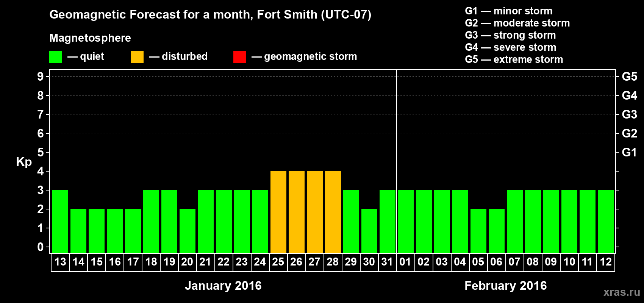Click the 'January 2016' month label

[x=223, y=286]
